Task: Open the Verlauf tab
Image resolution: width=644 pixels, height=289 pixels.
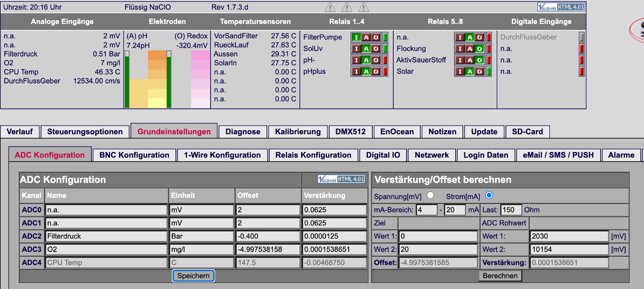Action: 20,132
